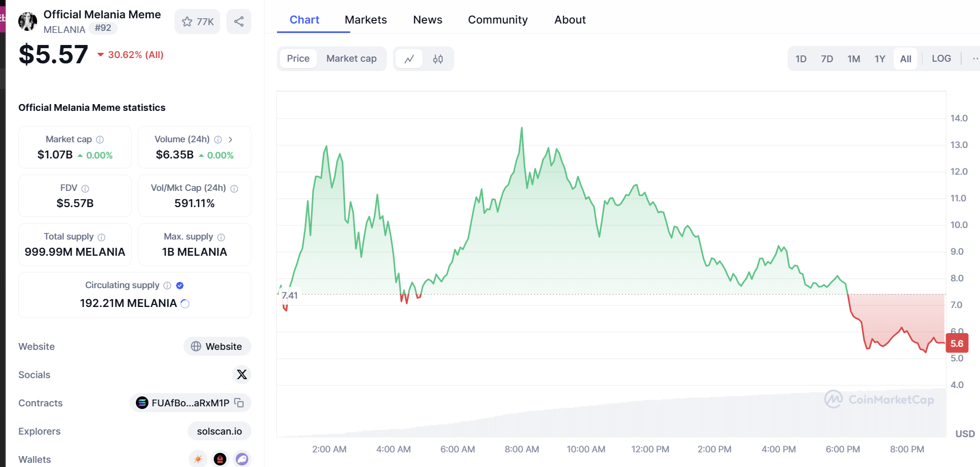Screen dimensions: 980x467
Task: Click the $1.07B market cap value
Action: point(55,155)
